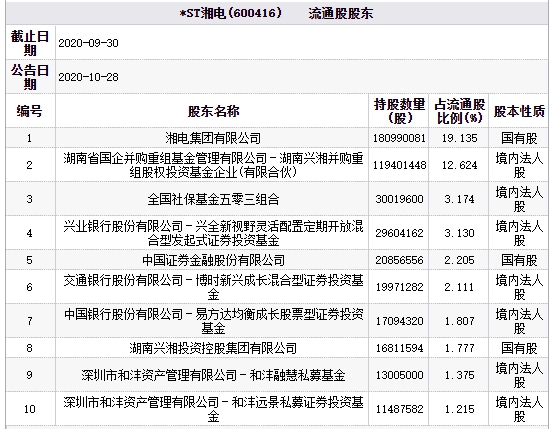This screenshot has width=553, height=429.
Task: Select the share count 16811594
Action: (x=399, y=348)
